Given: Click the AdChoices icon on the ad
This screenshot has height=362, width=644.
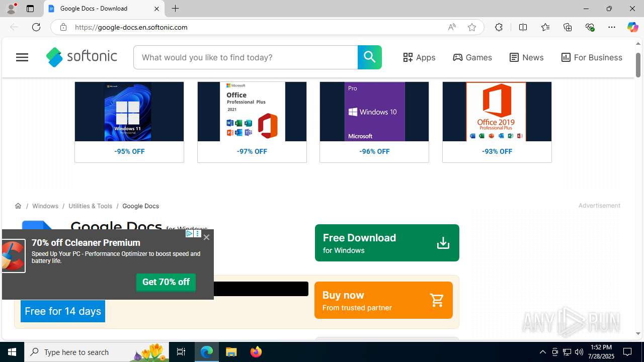Looking at the screenshot, I should 189,234.
